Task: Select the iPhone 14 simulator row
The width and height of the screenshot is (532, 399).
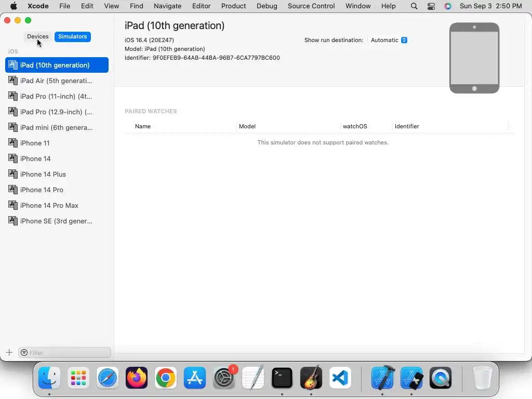Action: coord(57,158)
